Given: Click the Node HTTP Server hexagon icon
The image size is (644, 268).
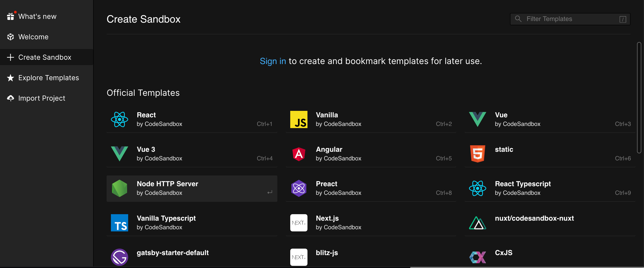Looking at the screenshot, I should (x=119, y=188).
